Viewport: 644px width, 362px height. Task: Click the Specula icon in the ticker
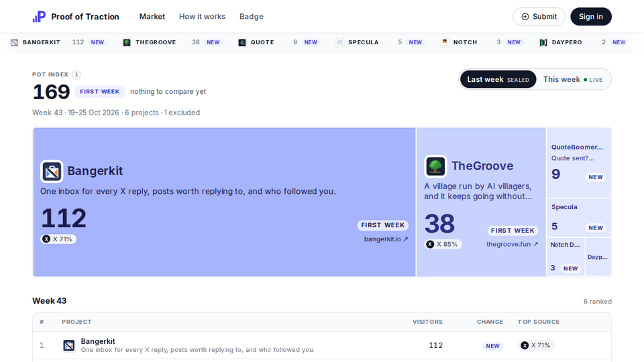pyautogui.click(x=339, y=42)
